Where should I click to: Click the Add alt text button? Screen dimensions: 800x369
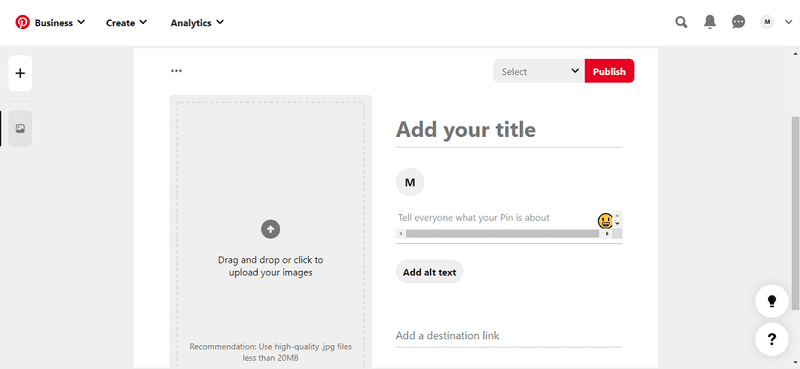[430, 272]
